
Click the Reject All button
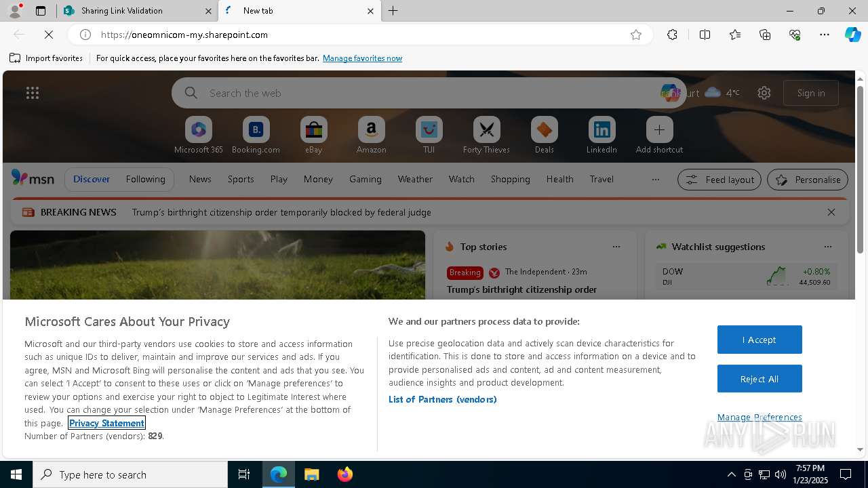pyautogui.click(x=759, y=379)
